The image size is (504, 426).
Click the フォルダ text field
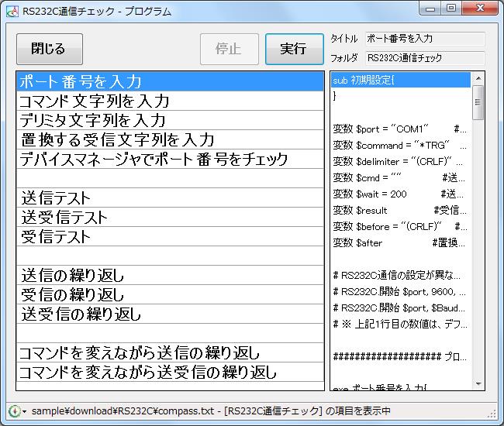click(x=424, y=57)
